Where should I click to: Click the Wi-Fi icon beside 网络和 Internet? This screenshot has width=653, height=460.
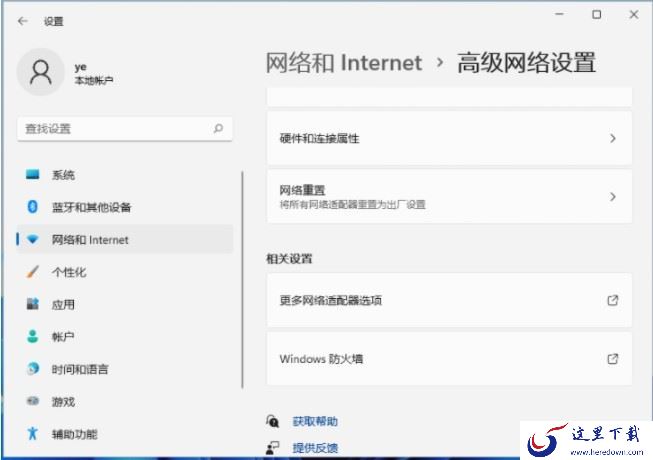32,239
